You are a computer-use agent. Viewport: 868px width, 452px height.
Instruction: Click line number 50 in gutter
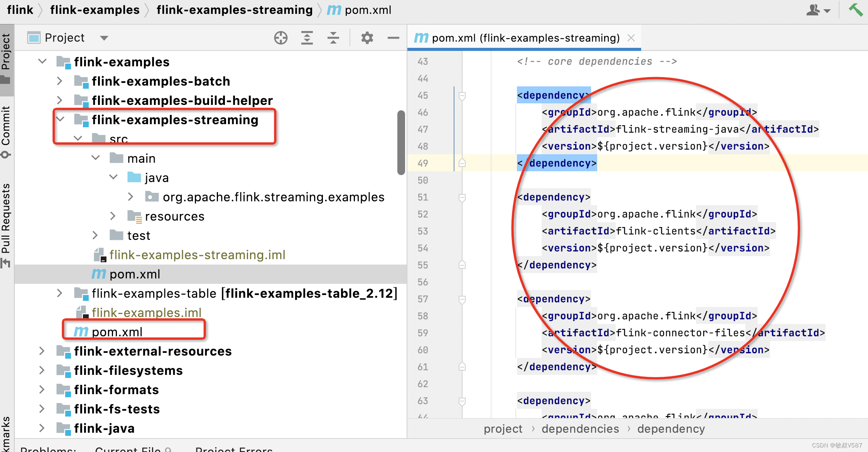[x=423, y=180]
